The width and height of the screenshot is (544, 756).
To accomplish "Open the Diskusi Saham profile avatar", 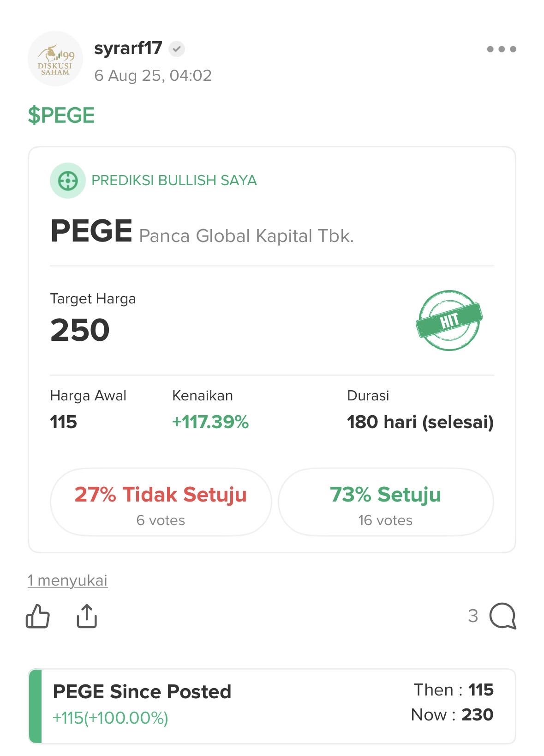I will click(55, 59).
